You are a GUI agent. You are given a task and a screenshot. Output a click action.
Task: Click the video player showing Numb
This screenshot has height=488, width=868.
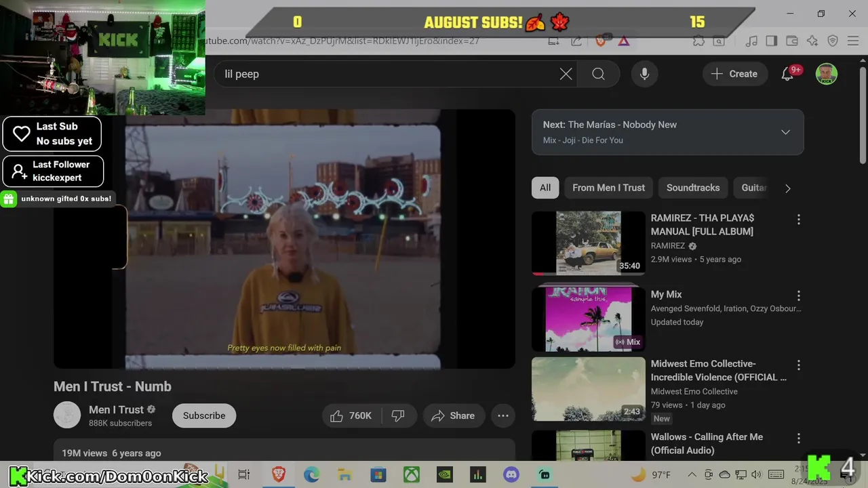coord(284,239)
